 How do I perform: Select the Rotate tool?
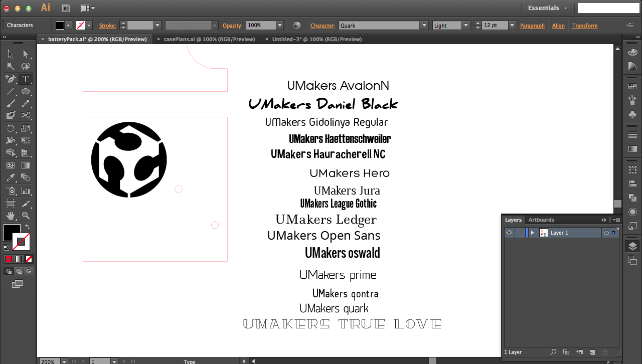click(x=11, y=128)
